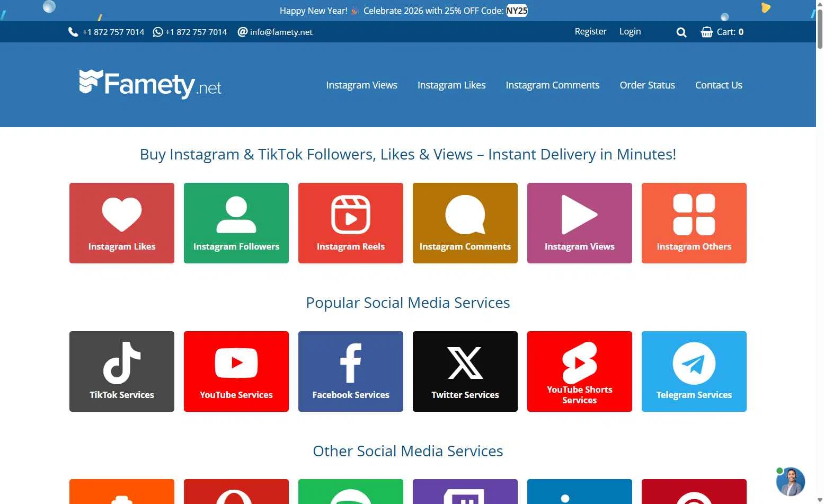Click the NY25 promo code badge
Viewport: 824px width, 504px height.
pos(517,11)
